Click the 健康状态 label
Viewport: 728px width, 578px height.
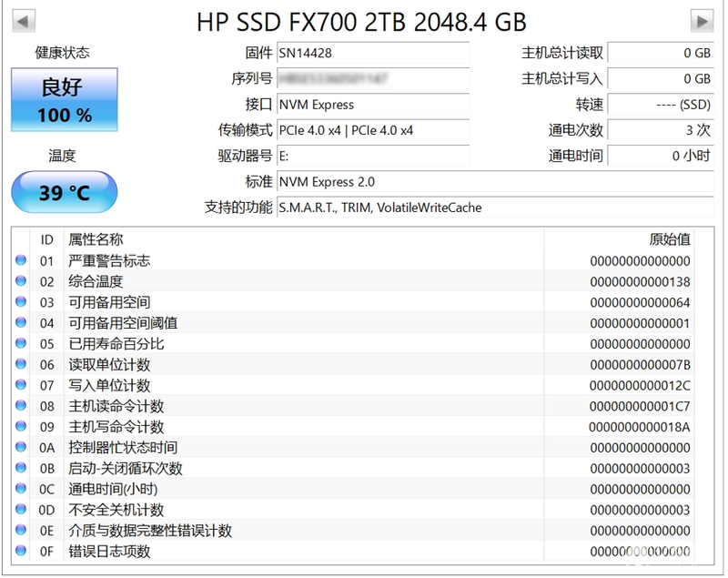pos(62,53)
